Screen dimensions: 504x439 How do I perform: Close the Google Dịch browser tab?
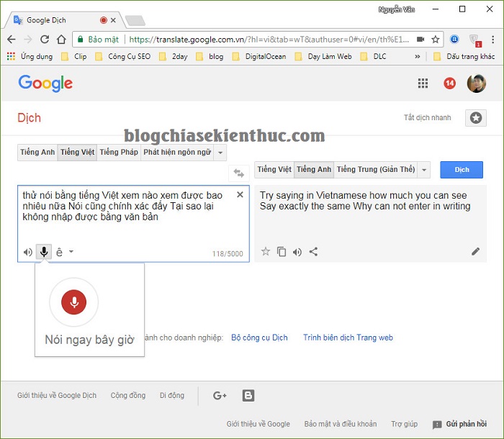pyautogui.click(x=113, y=20)
